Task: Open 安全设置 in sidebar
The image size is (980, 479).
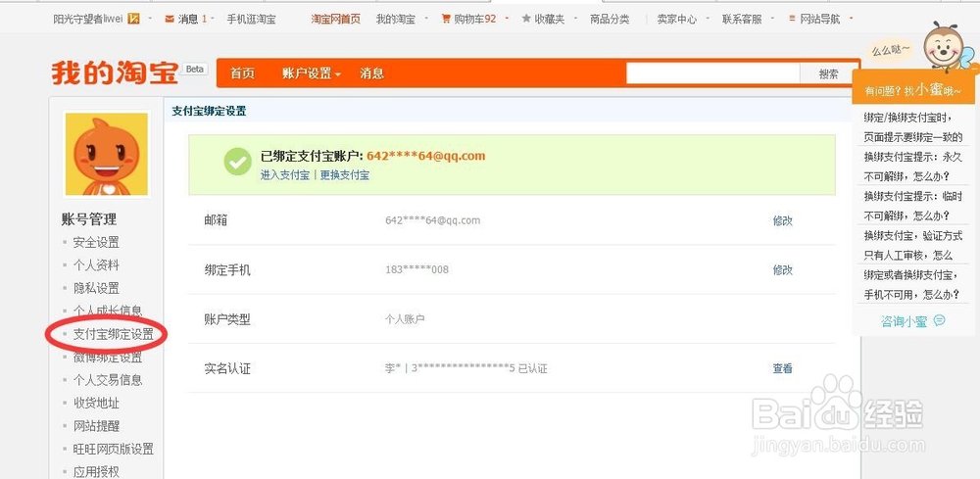Action: pos(96,242)
